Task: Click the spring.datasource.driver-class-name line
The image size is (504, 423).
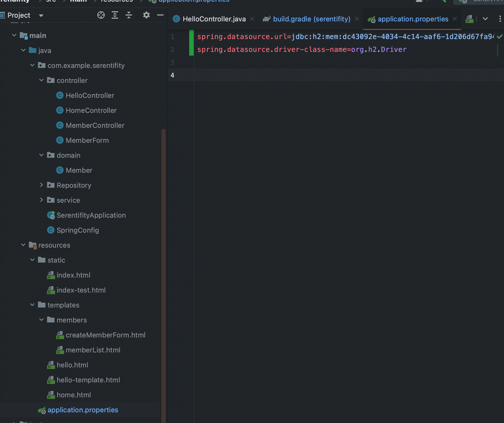Action: (302, 49)
